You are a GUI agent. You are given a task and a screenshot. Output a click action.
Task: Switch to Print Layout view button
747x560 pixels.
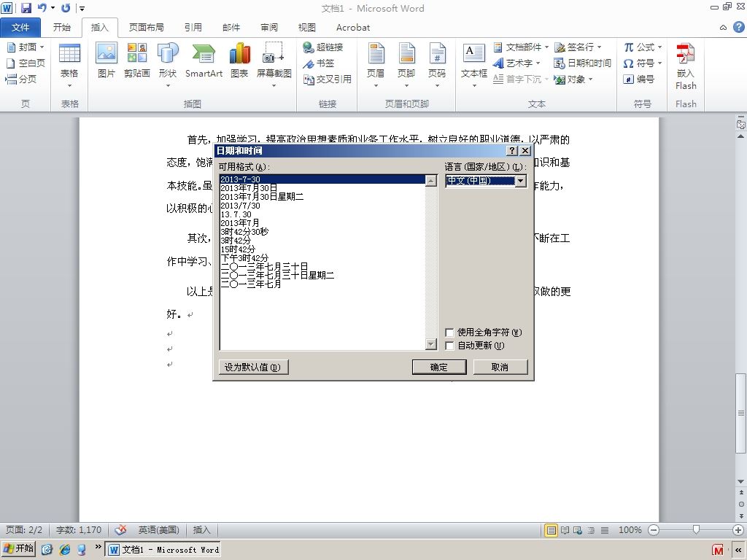[x=551, y=530]
